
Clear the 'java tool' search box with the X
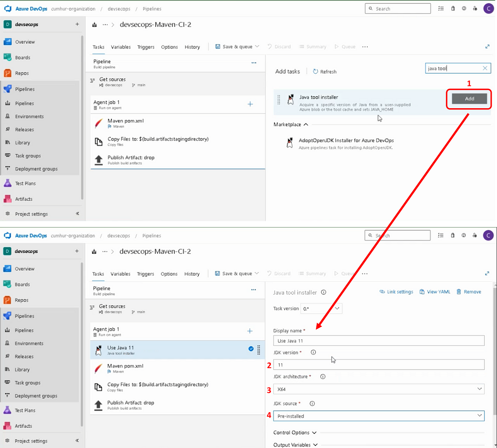click(485, 68)
